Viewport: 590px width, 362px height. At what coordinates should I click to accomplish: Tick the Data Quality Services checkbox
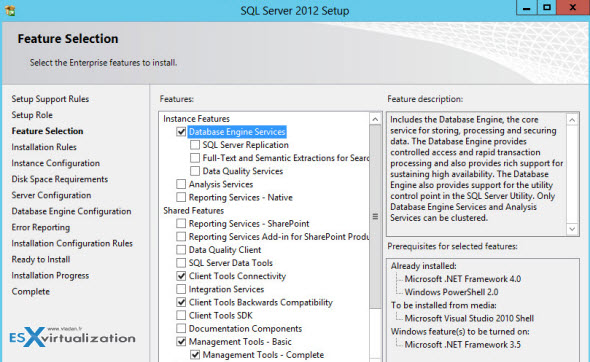coord(195,171)
